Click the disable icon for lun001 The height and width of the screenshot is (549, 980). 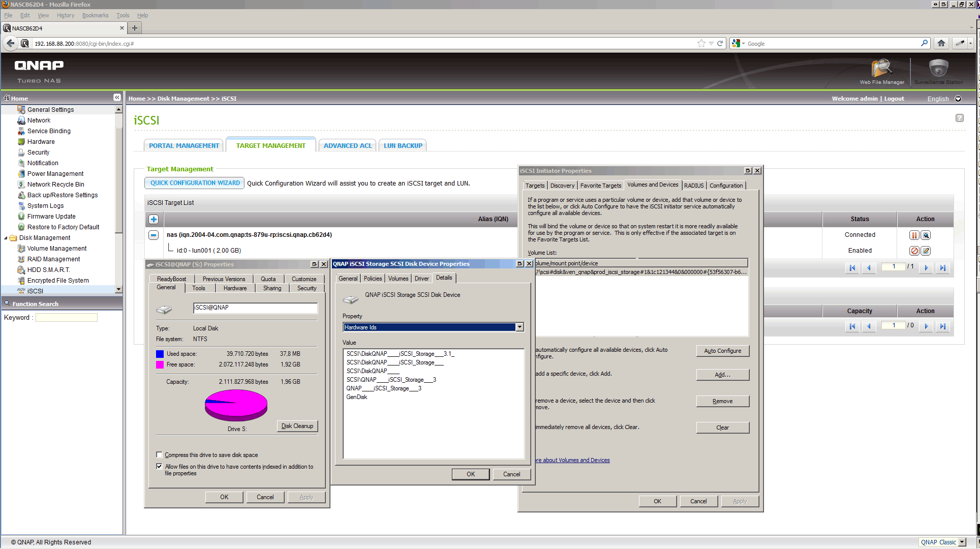click(x=914, y=251)
